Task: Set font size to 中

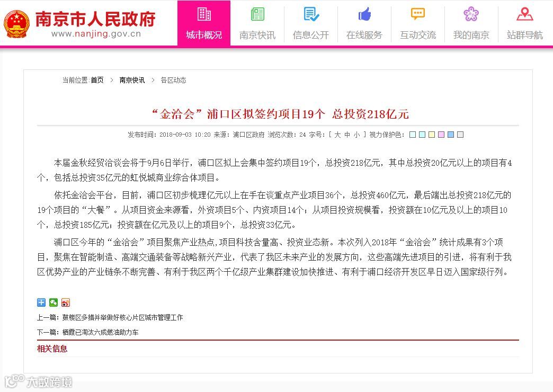Action: pos(347,135)
